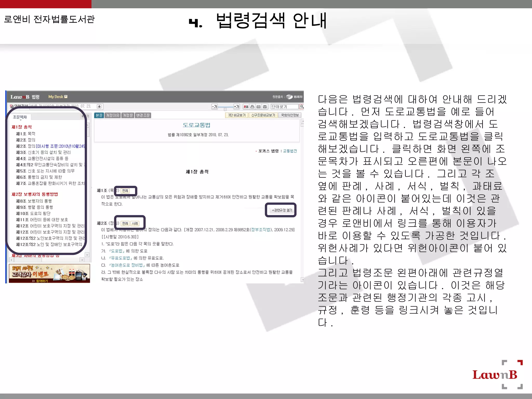This screenshot has width=532, height=399.
Task: Click the word search magnifier icon
Action: (302, 107)
